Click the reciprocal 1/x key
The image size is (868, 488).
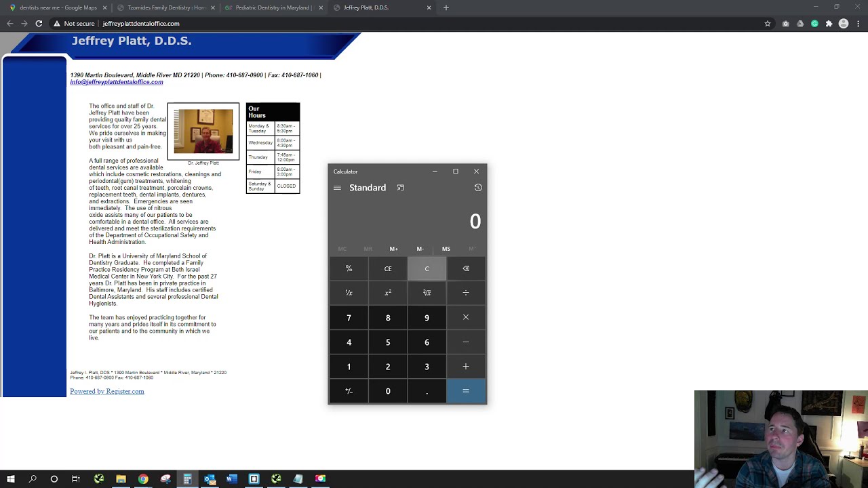click(x=349, y=293)
